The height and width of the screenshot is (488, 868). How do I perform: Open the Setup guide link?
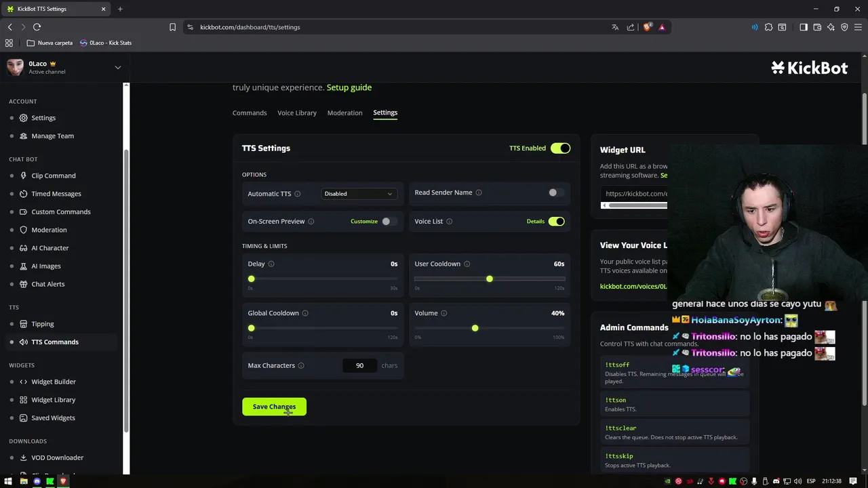[x=349, y=87]
